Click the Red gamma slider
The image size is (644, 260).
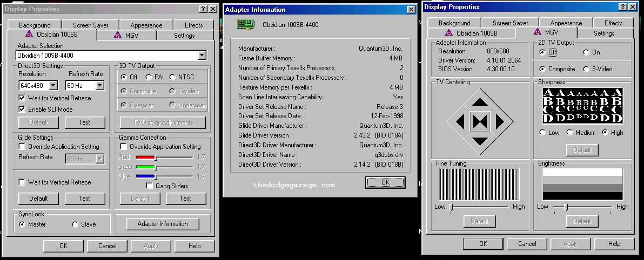point(156,157)
